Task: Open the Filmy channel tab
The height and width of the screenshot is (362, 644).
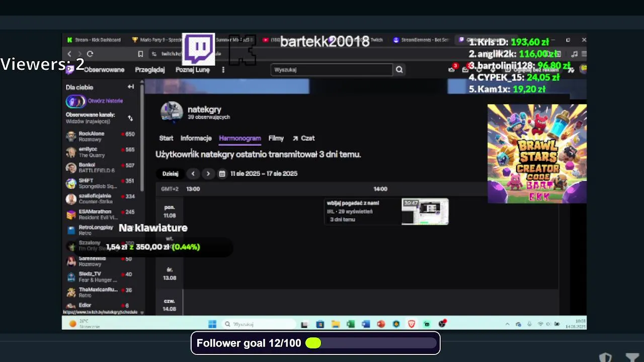Action: (x=276, y=138)
